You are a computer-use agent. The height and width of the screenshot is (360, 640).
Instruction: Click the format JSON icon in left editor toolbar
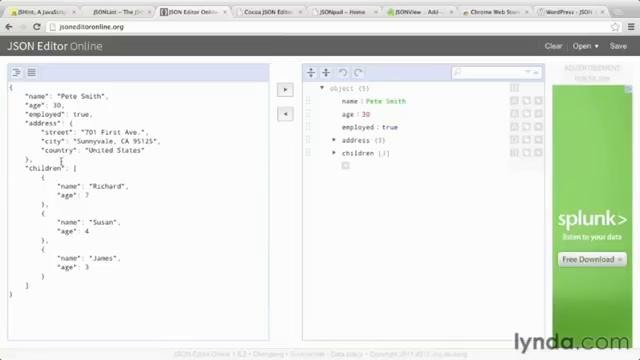click(16, 73)
